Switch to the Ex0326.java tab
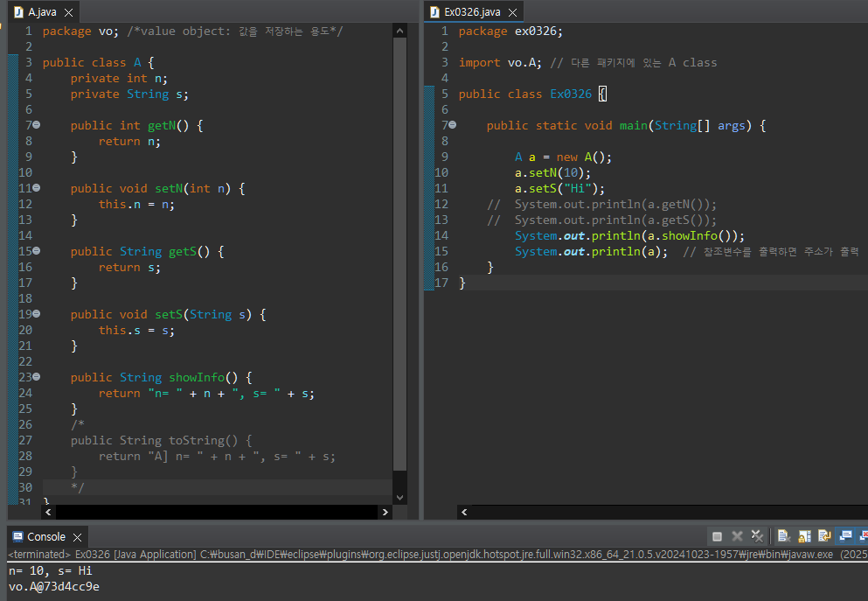This screenshot has width=868, height=601. click(472, 12)
